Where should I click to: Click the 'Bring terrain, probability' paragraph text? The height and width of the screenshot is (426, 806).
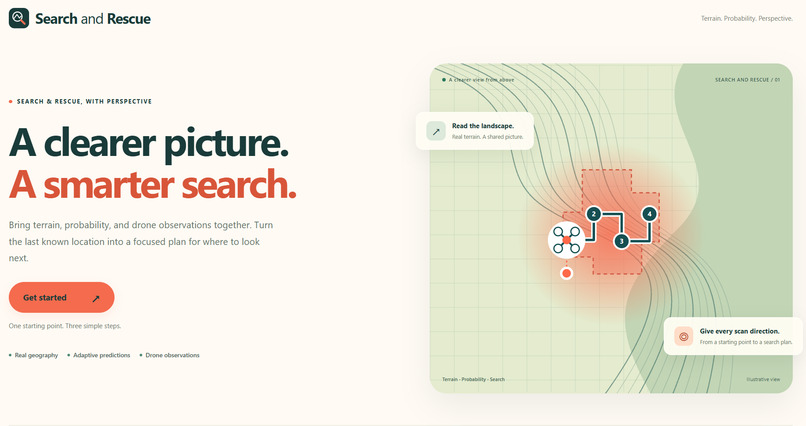[141, 242]
